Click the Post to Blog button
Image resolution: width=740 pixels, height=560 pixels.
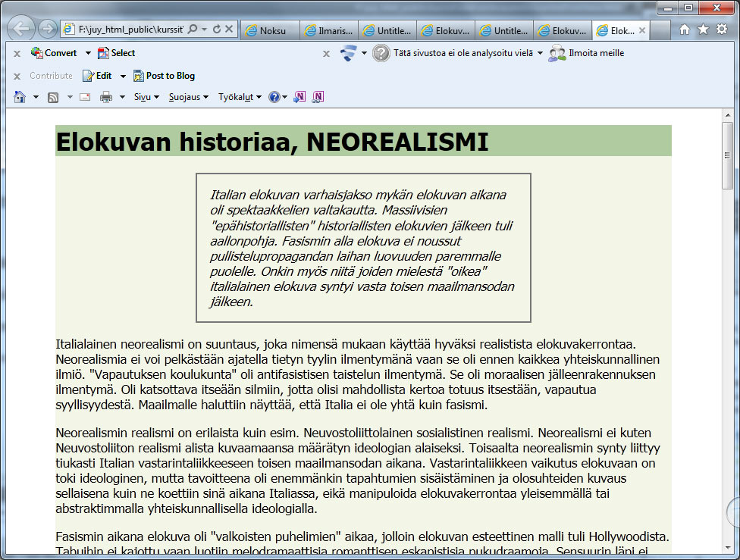coord(165,76)
